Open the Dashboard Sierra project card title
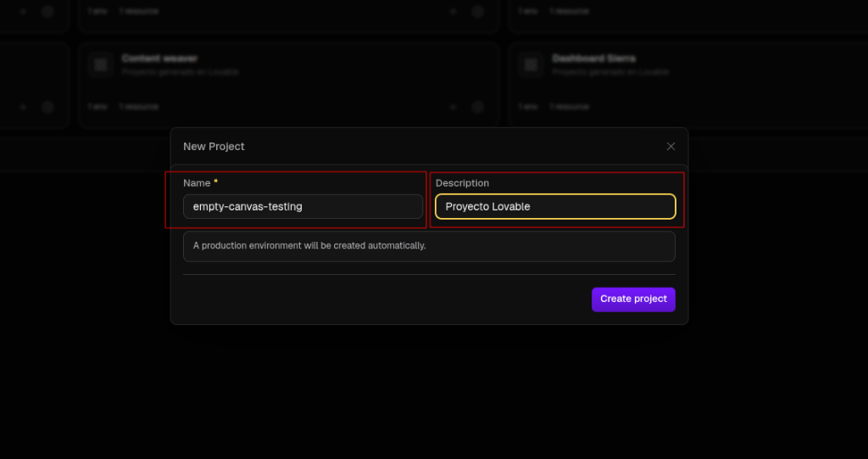The image size is (868, 459). [593, 59]
